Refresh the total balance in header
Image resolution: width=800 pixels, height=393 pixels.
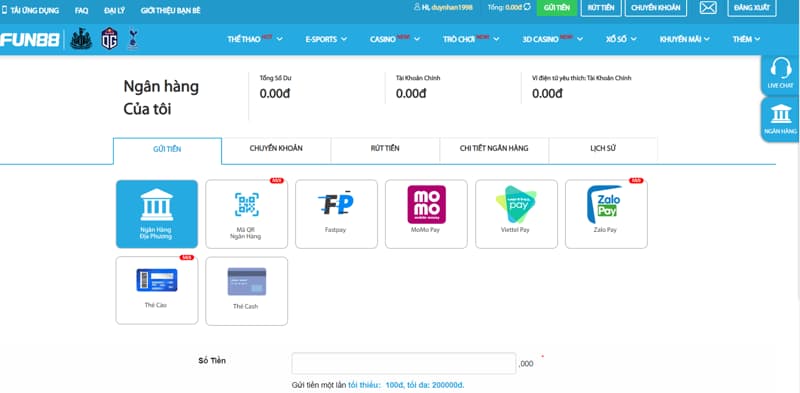coord(527,7)
